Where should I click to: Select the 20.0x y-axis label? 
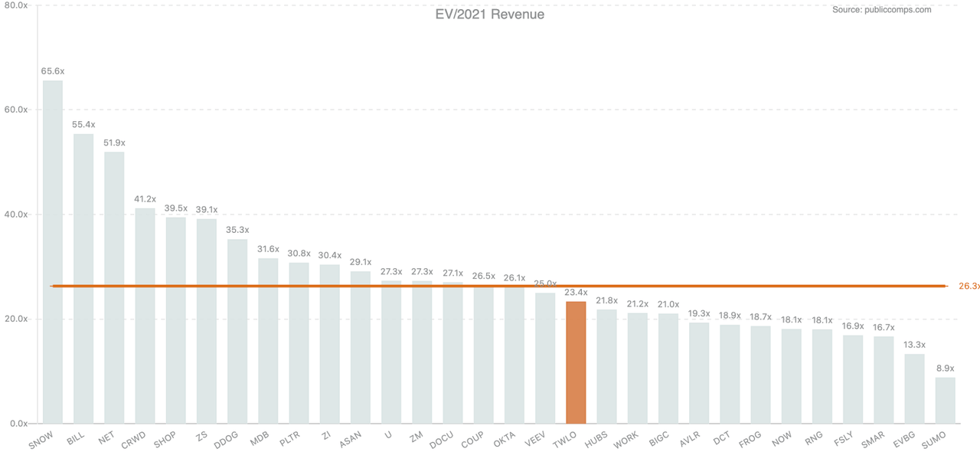tap(16, 319)
